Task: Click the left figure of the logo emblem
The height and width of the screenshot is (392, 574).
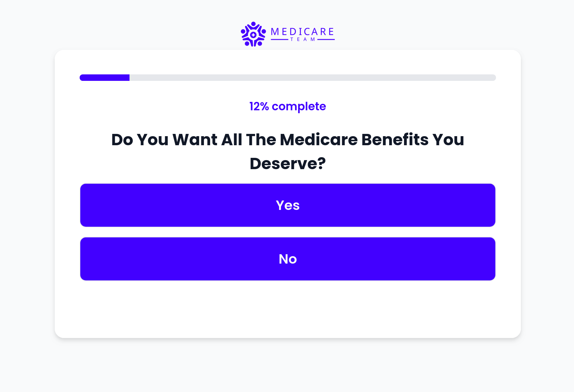Action: click(243, 32)
